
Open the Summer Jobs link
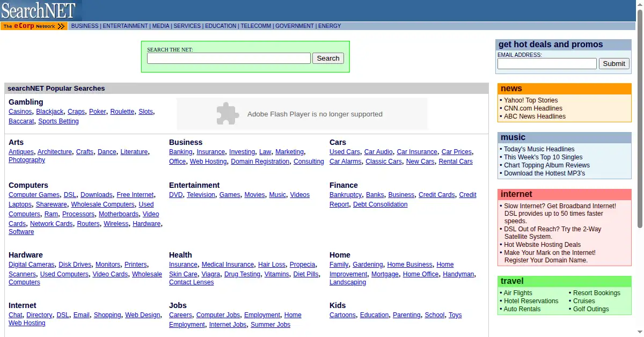pyautogui.click(x=270, y=325)
